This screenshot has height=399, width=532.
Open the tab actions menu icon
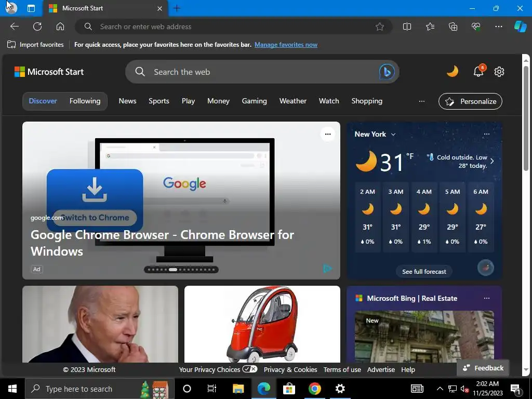tap(31, 8)
